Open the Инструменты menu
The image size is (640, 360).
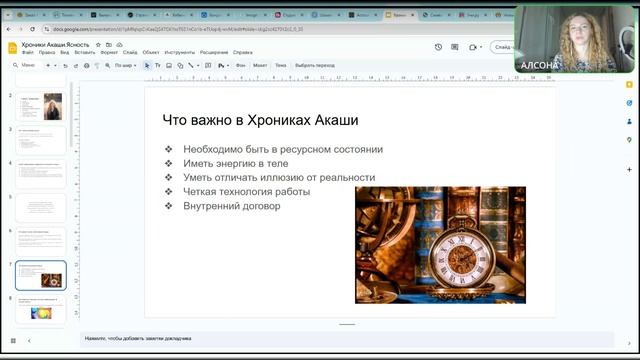point(180,53)
